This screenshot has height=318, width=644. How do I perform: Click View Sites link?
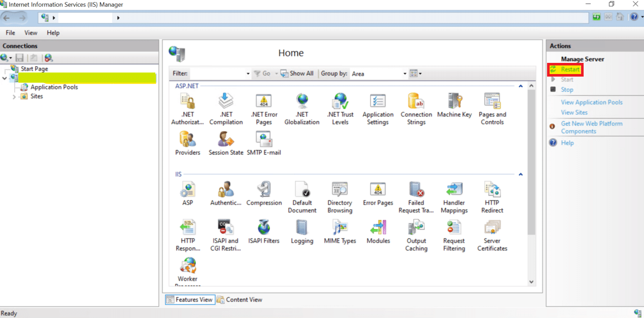(574, 113)
